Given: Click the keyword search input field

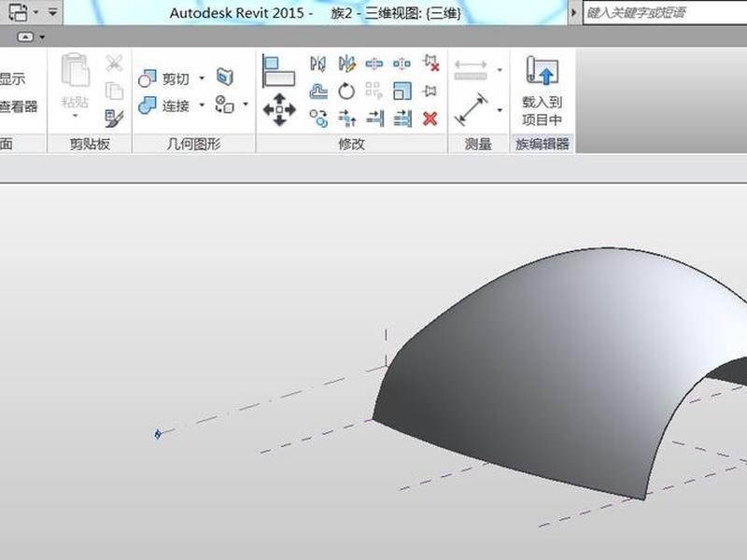Looking at the screenshot, I should tap(665, 12).
